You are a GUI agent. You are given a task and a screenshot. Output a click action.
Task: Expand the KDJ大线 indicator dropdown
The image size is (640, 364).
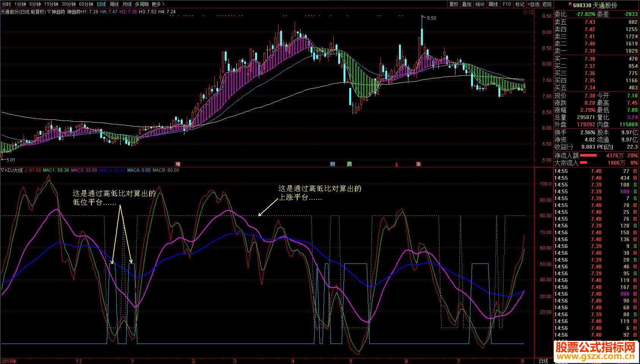(x=2, y=170)
